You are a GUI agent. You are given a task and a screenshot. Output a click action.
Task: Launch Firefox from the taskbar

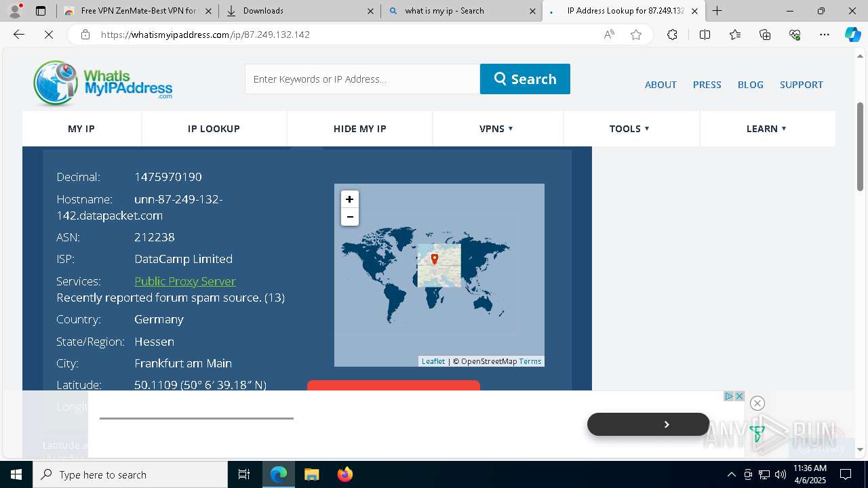pyautogui.click(x=344, y=474)
